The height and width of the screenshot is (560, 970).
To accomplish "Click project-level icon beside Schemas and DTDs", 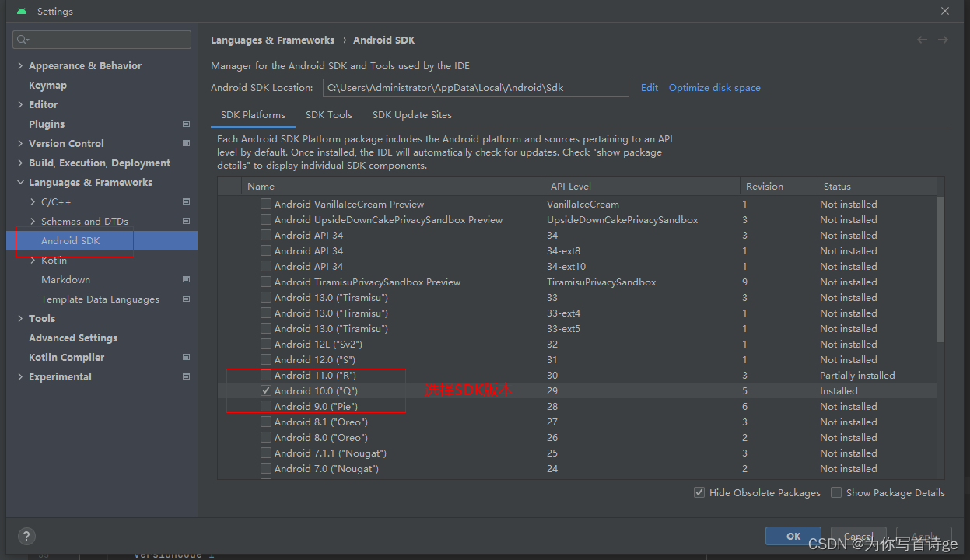I will (186, 221).
